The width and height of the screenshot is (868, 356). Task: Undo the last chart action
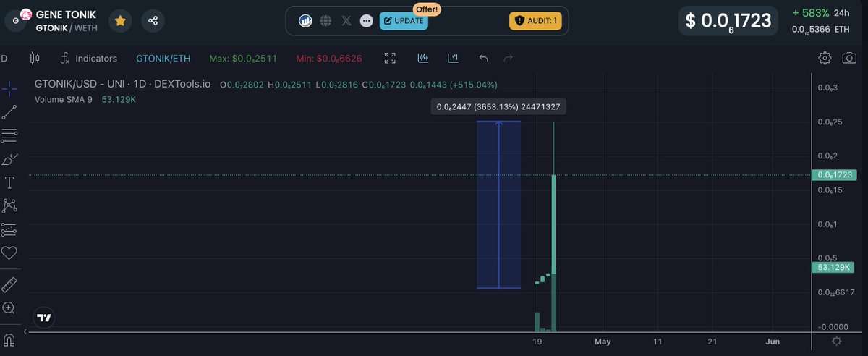(x=484, y=58)
